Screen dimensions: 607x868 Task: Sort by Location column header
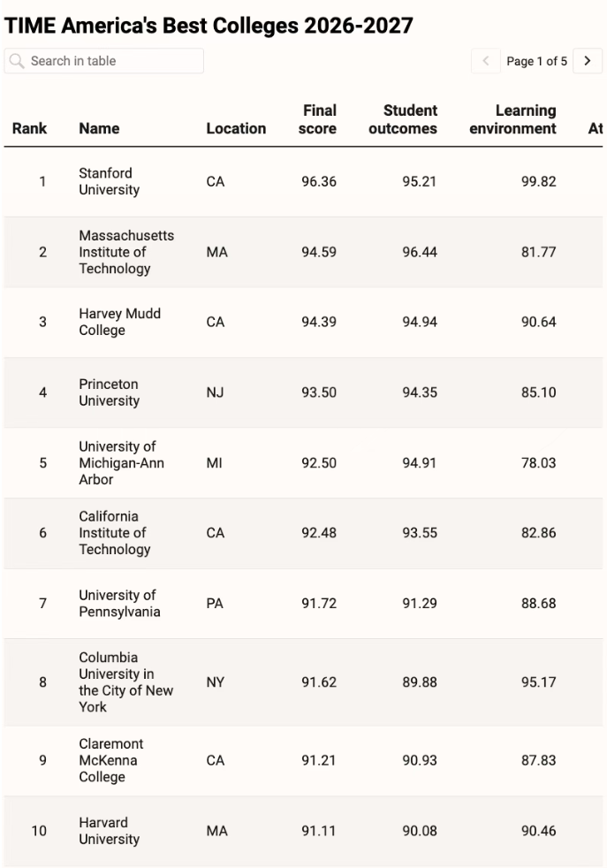click(236, 128)
